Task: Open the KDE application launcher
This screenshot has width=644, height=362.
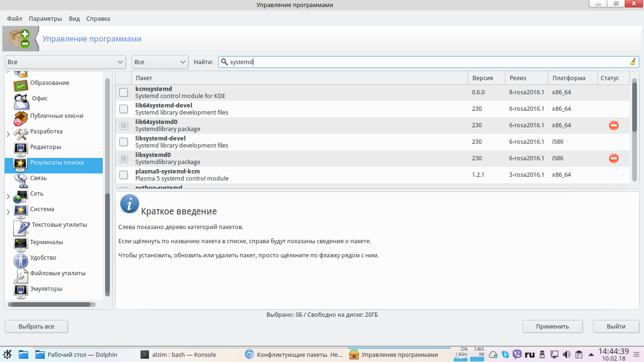Action: pyautogui.click(x=8, y=354)
